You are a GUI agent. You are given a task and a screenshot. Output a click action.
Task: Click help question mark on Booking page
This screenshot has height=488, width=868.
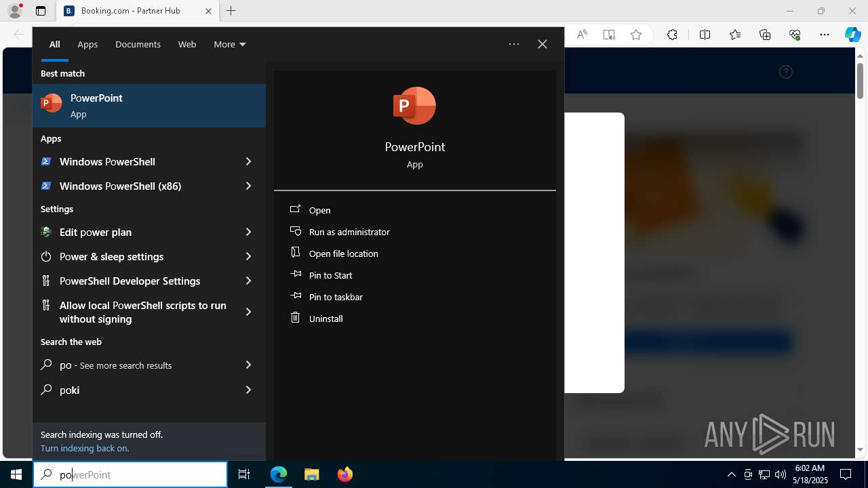pos(786,72)
